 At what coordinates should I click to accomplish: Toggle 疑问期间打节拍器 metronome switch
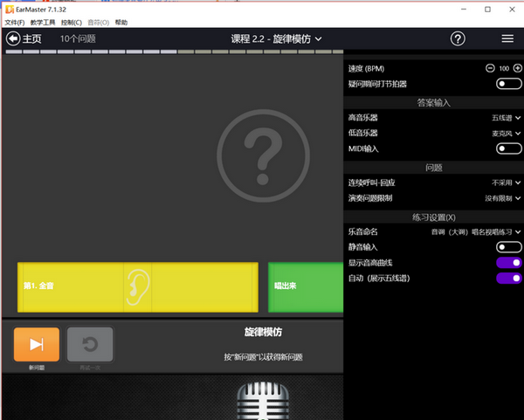508,84
